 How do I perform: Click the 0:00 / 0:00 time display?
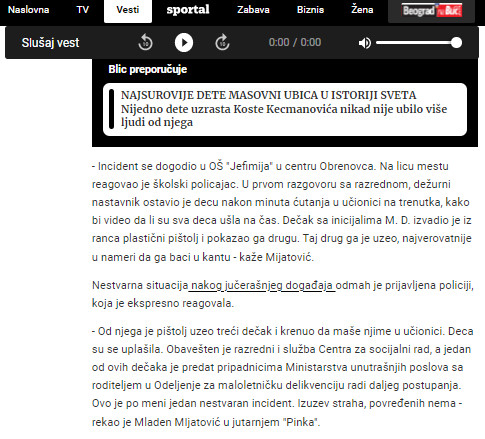click(295, 42)
